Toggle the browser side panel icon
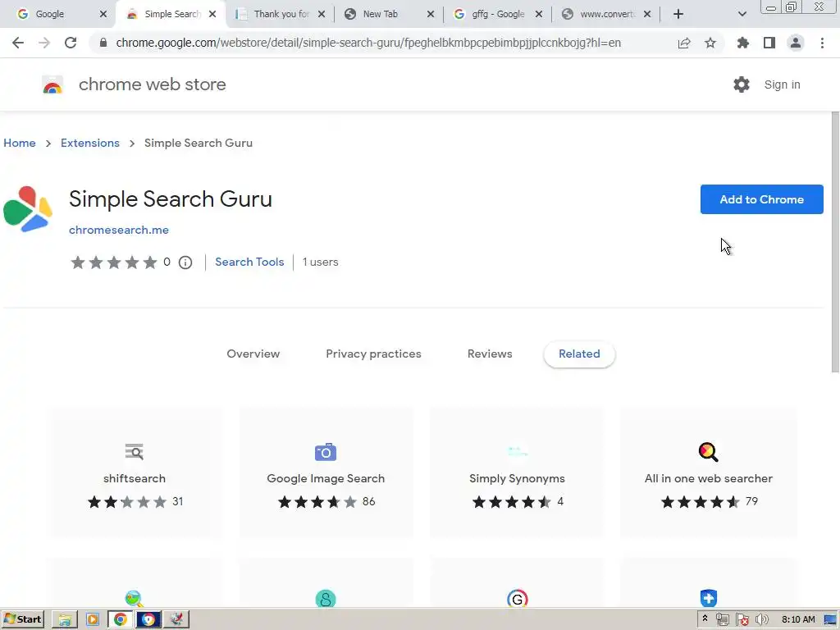 [769, 43]
